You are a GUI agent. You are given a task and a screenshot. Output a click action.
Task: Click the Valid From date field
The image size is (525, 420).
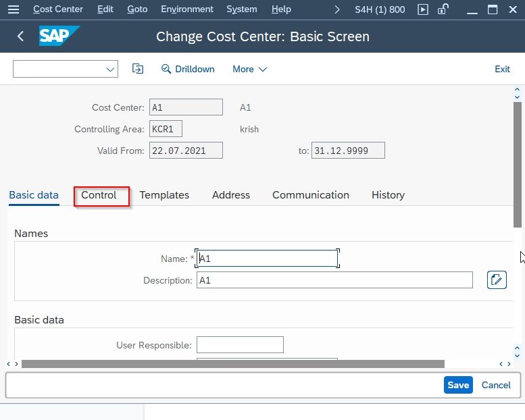pyautogui.click(x=186, y=151)
